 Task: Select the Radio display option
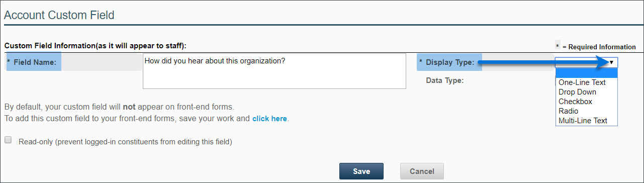568,111
